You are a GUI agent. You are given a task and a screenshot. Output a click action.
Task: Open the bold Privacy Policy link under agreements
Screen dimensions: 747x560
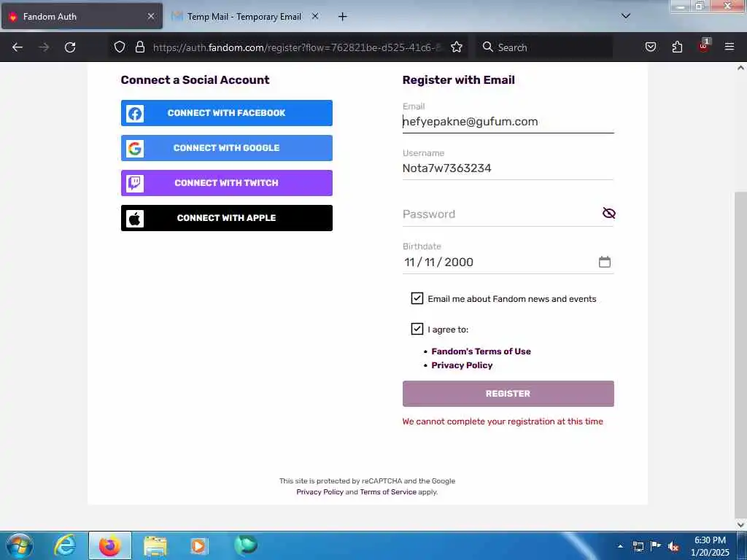[x=462, y=365]
